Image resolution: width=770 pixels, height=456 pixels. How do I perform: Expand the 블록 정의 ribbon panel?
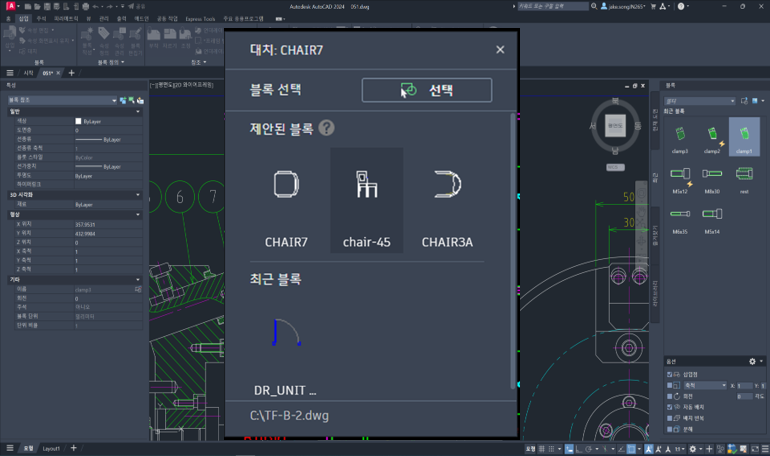tap(111, 62)
